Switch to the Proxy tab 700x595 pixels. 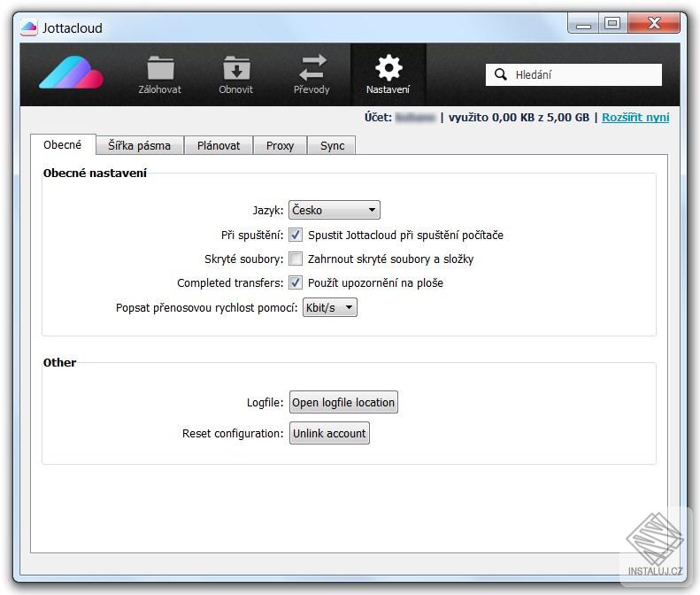[x=280, y=145]
